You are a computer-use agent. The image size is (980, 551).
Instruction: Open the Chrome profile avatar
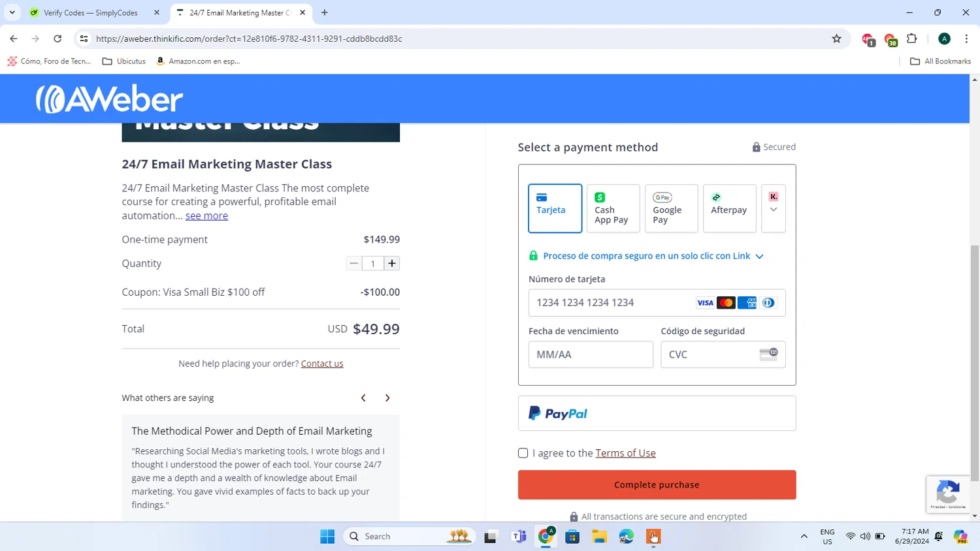click(x=944, y=39)
